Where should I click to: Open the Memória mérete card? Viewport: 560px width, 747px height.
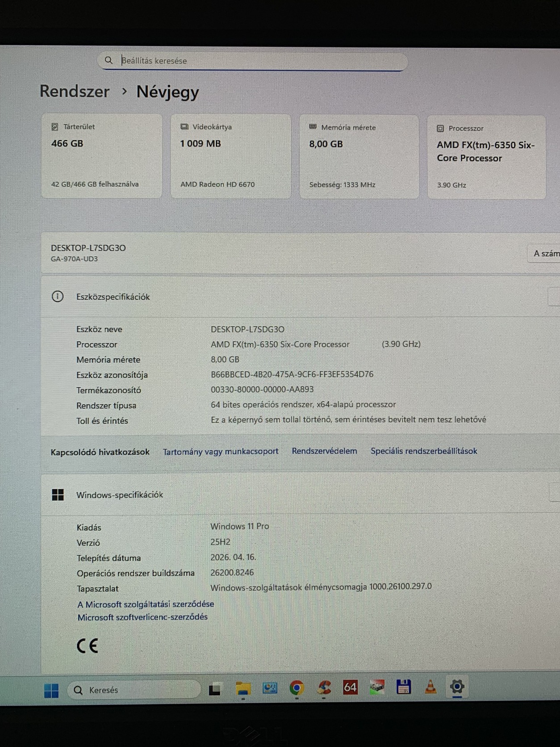click(x=359, y=156)
